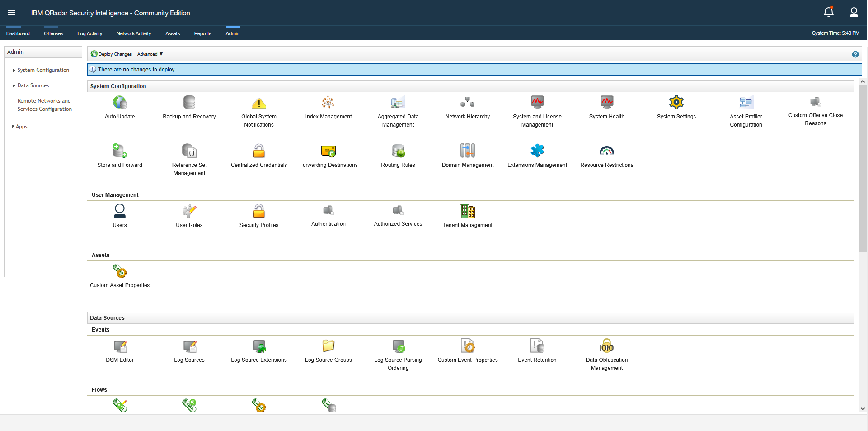Open Backup and Recovery

189,103
